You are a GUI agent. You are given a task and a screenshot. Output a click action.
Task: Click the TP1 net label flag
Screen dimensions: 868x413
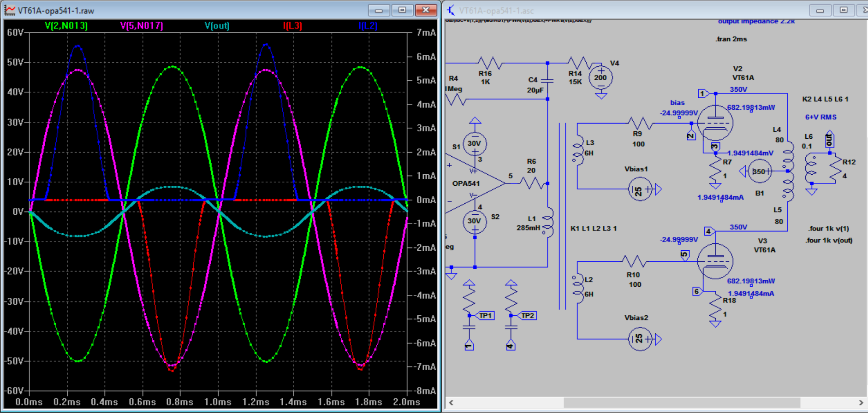[485, 316]
